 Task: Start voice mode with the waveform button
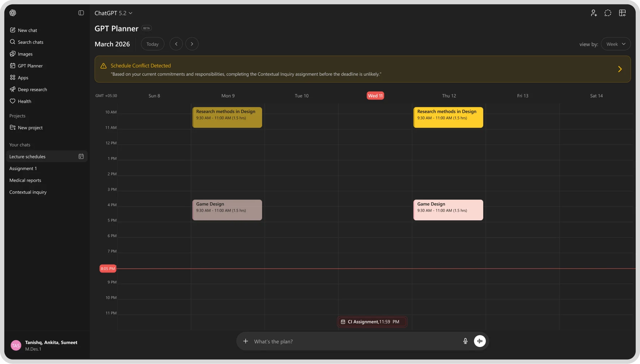pyautogui.click(x=480, y=341)
